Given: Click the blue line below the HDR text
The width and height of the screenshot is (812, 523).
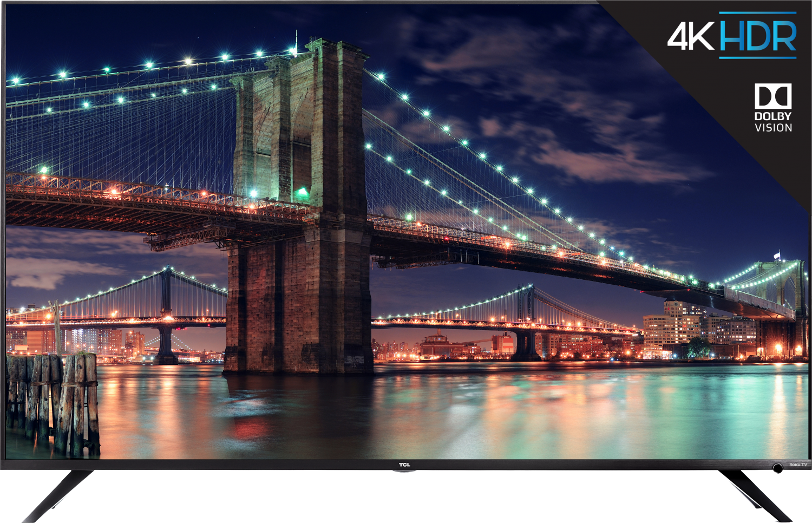Looking at the screenshot, I should (x=758, y=57).
